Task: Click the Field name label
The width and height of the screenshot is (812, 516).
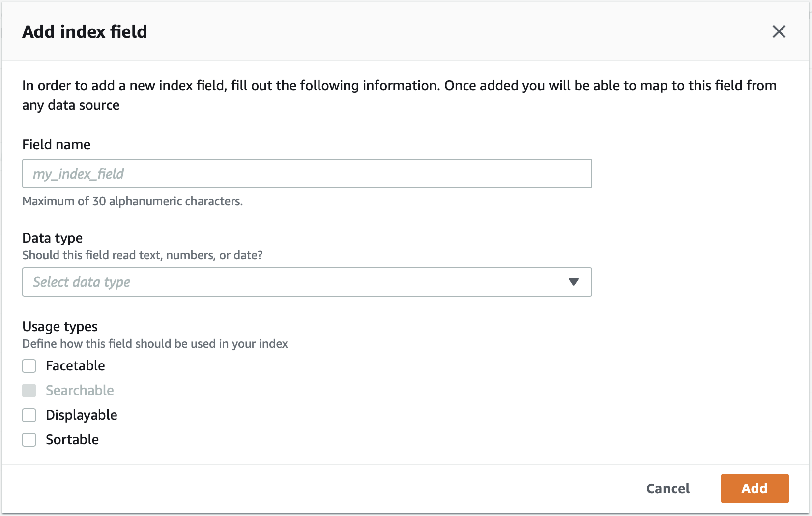Action: (57, 144)
